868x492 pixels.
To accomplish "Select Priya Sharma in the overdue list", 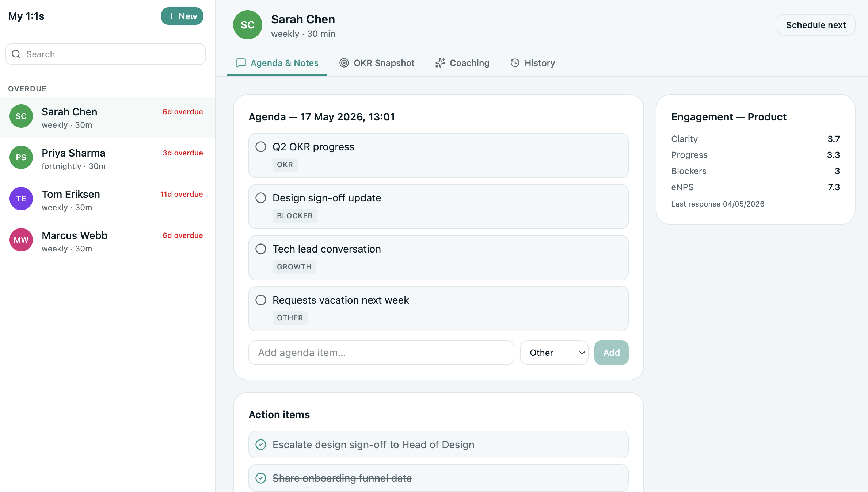I will click(x=107, y=159).
